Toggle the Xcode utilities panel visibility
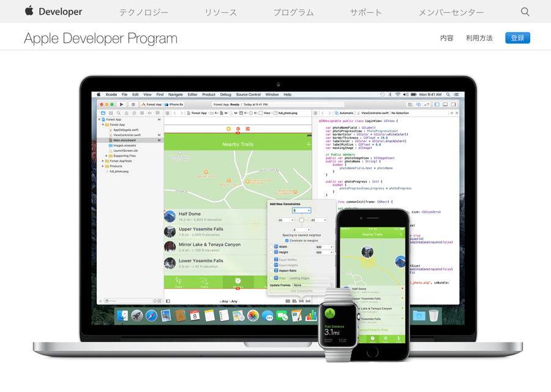This screenshot has height=392, width=551. click(454, 104)
